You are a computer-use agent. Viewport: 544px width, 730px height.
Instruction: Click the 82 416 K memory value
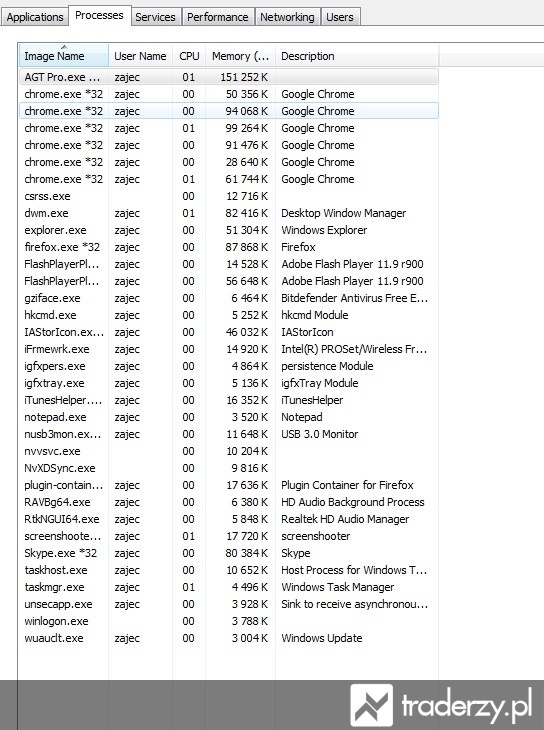(246, 213)
